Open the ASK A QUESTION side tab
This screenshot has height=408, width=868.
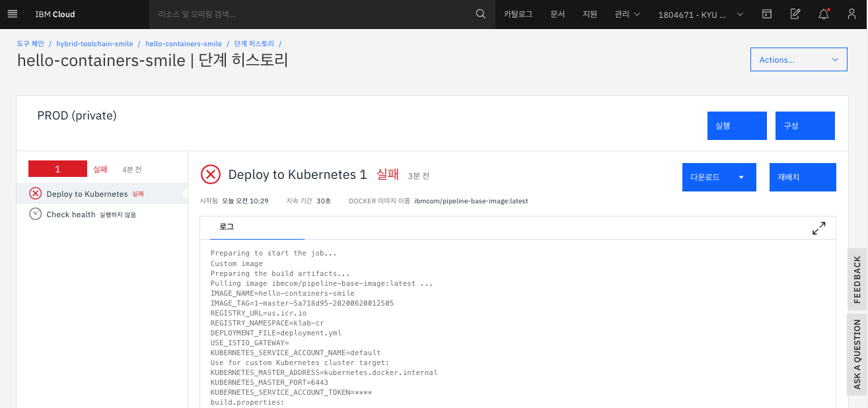coord(857,355)
